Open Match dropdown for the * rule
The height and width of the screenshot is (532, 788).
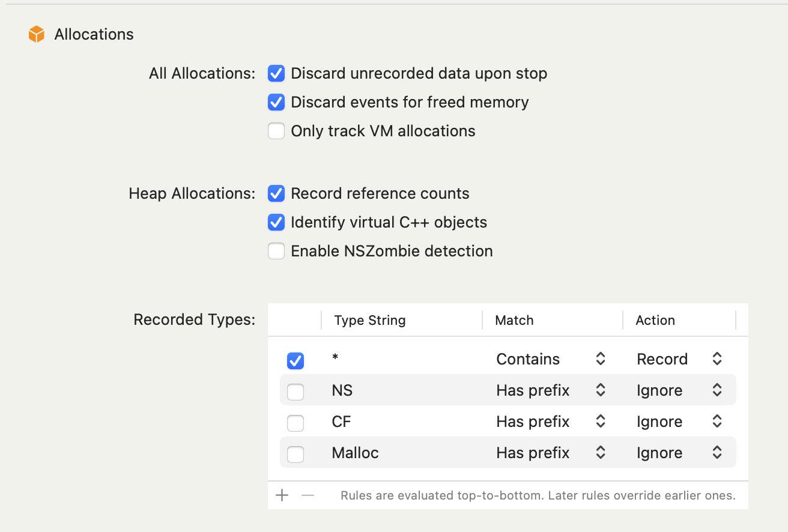(x=599, y=359)
